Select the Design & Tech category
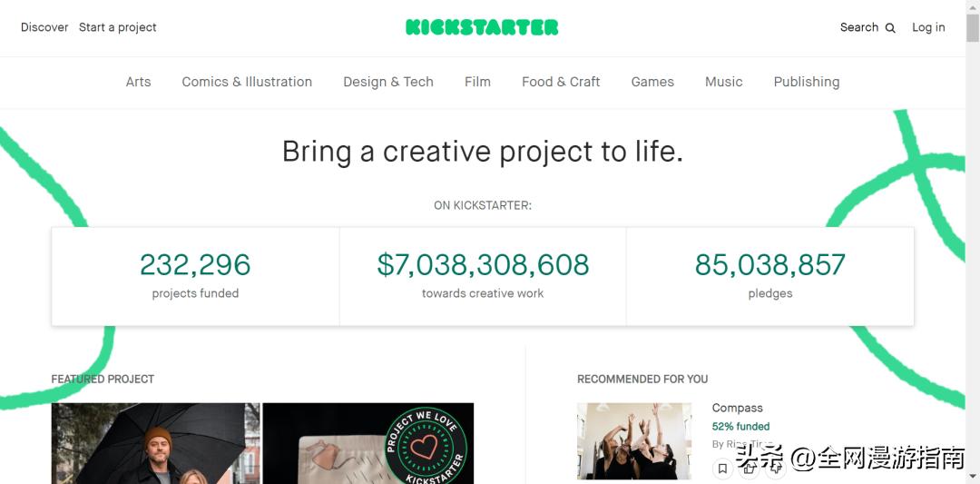The image size is (980, 484). (388, 82)
